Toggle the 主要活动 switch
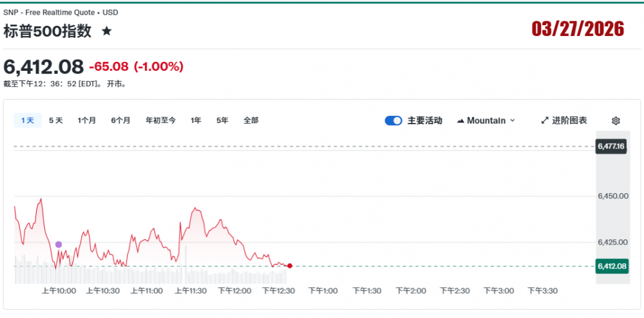 pos(393,120)
